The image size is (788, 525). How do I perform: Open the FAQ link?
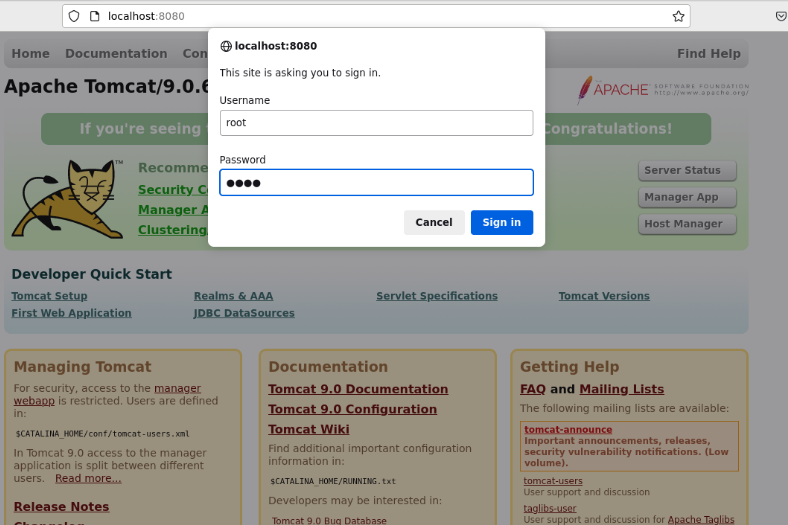[x=533, y=389]
